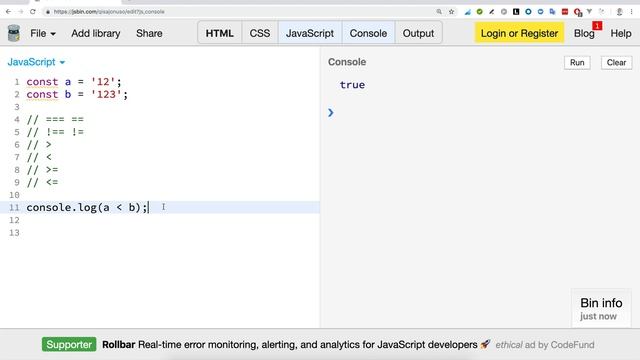Viewport: 640px width, 360px height.
Task: Click the black pencil extension icon
Action: (492, 12)
